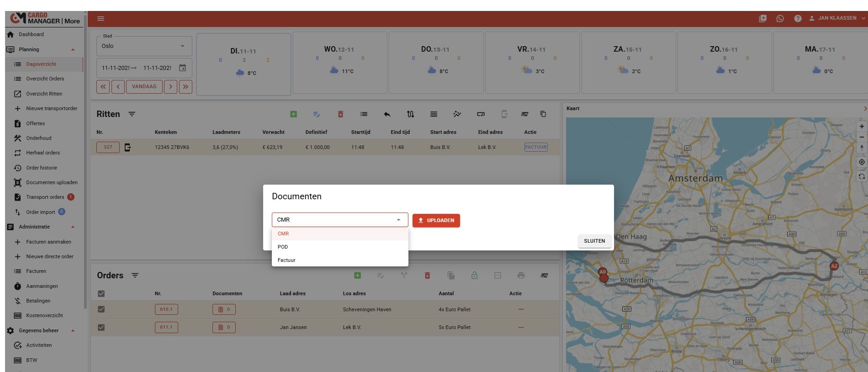
Task: Select the WO.12-11 day card
Action: (339, 63)
